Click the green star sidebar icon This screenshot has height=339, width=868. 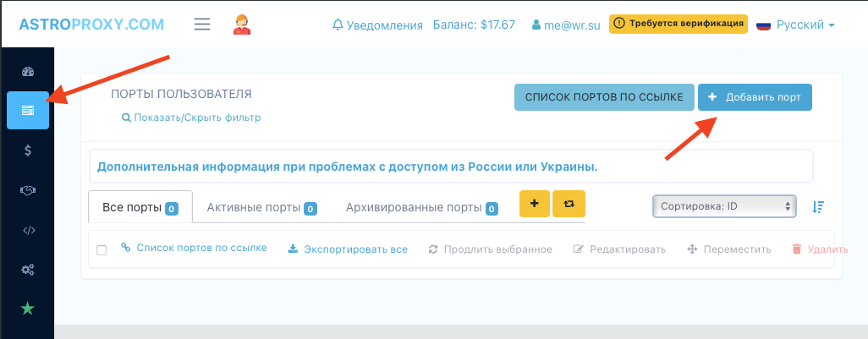click(x=28, y=309)
